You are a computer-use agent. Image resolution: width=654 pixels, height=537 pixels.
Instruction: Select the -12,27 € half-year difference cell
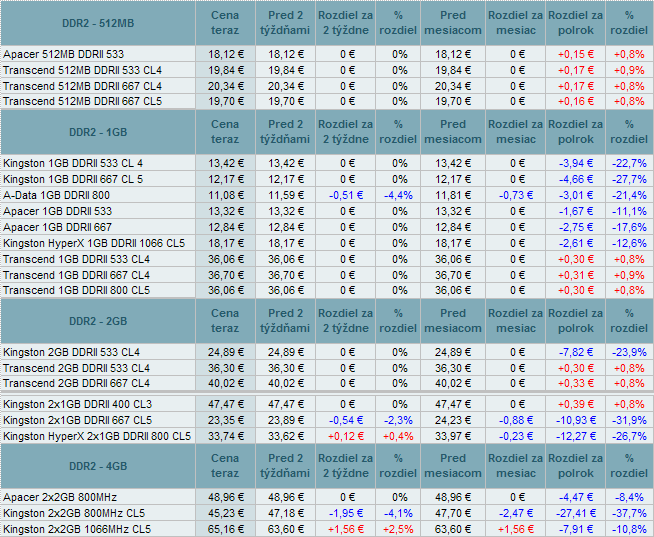point(576,436)
